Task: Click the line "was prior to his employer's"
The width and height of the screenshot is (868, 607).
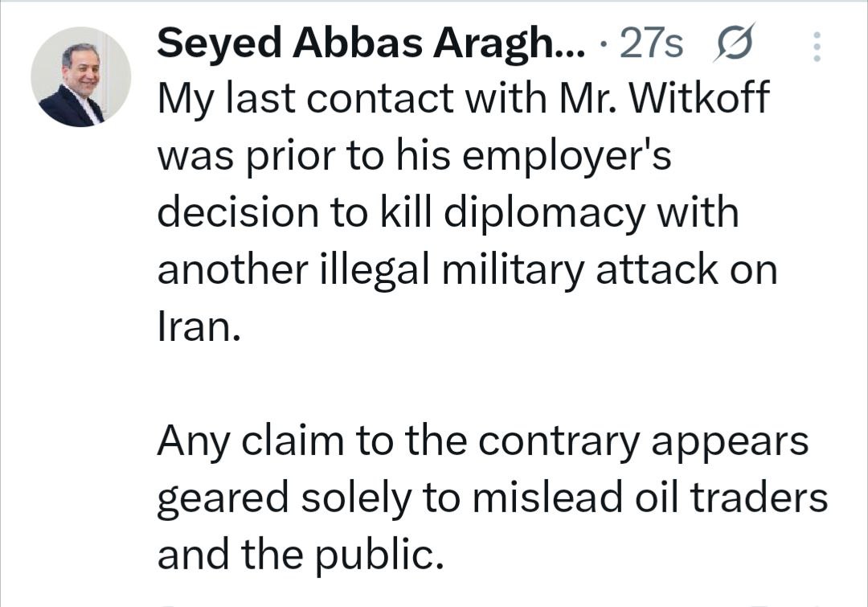Action: (x=413, y=156)
